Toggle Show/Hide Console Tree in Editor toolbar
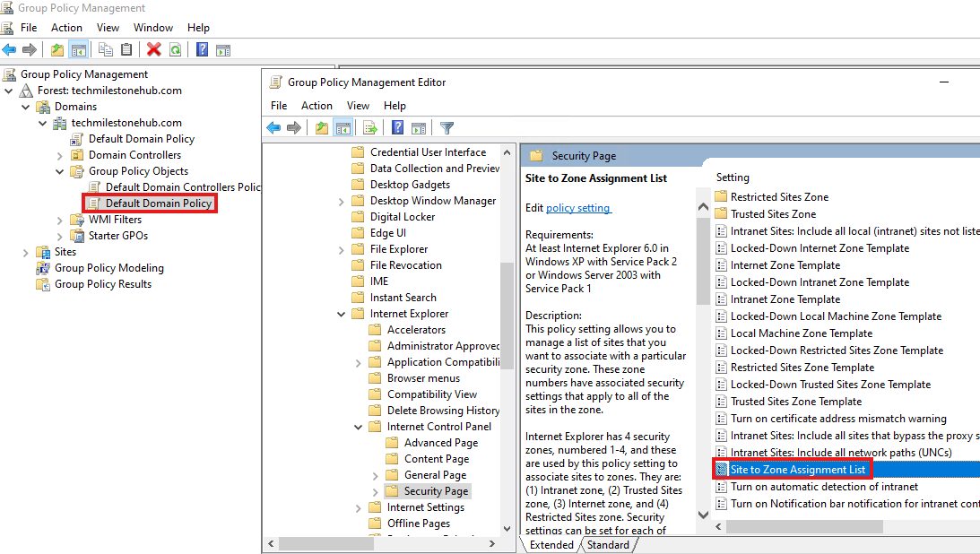980x554 pixels. point(343,128)
